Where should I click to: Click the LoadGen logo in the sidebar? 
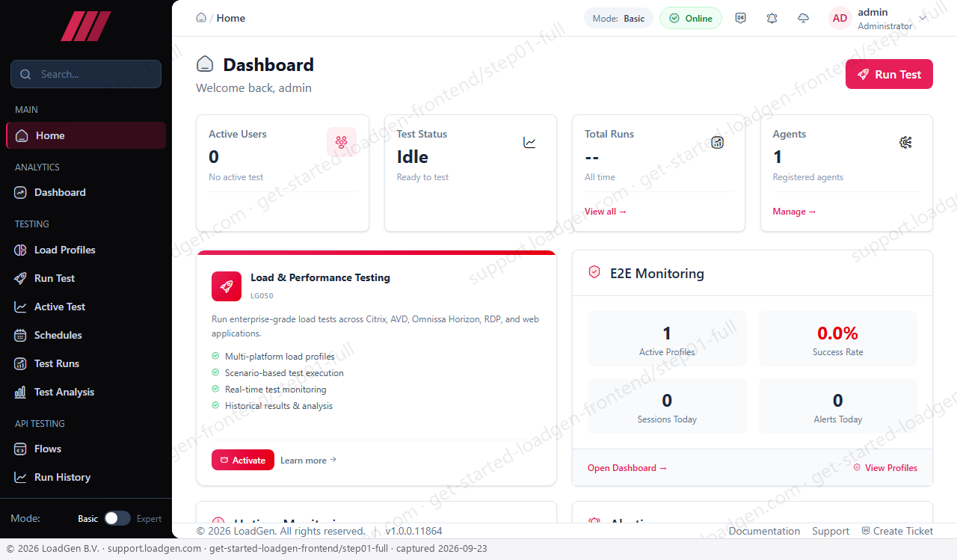pos(86,26)
